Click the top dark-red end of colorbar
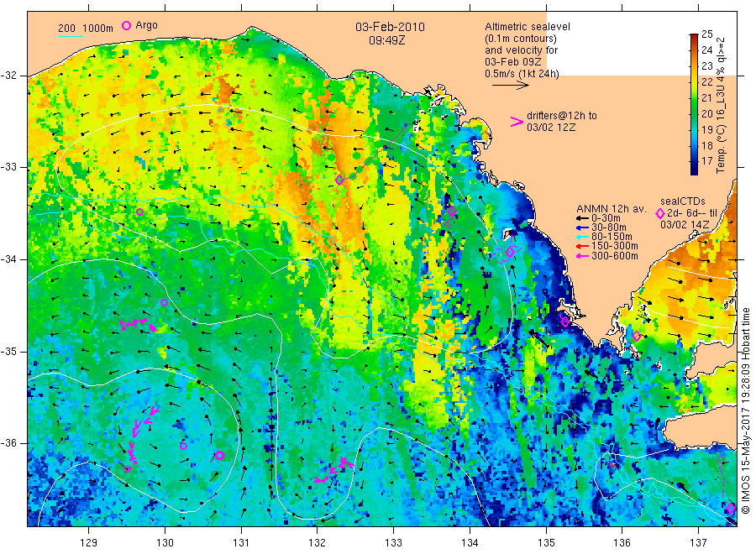756x554 pixels. (x=694, y=37)
